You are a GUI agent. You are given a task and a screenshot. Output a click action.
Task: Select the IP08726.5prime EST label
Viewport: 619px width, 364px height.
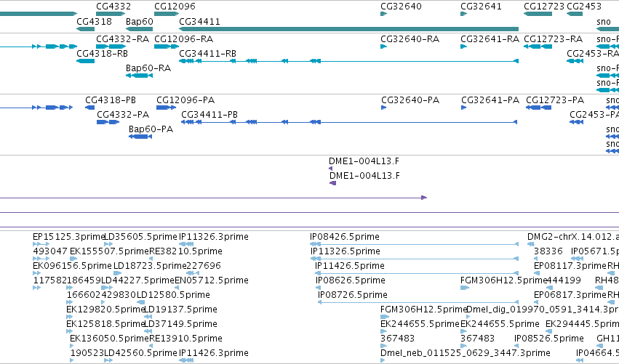(353, 295)
